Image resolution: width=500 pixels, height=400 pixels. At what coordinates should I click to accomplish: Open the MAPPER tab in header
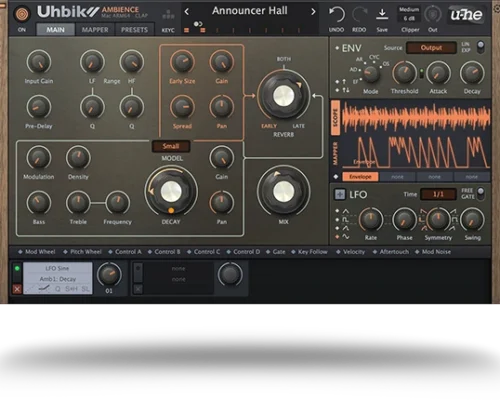pyautogui.click(x=95, y=30)
